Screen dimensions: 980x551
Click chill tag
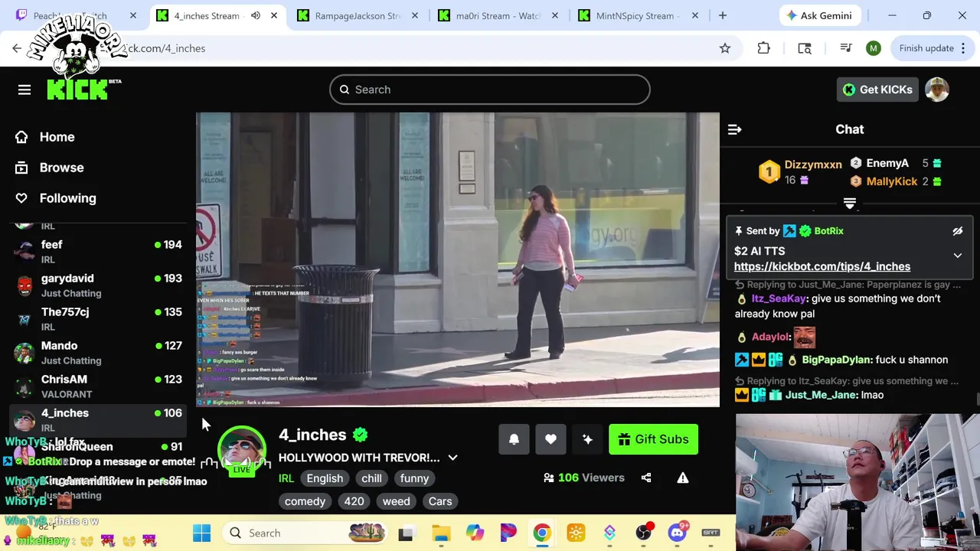pos(371,478)
